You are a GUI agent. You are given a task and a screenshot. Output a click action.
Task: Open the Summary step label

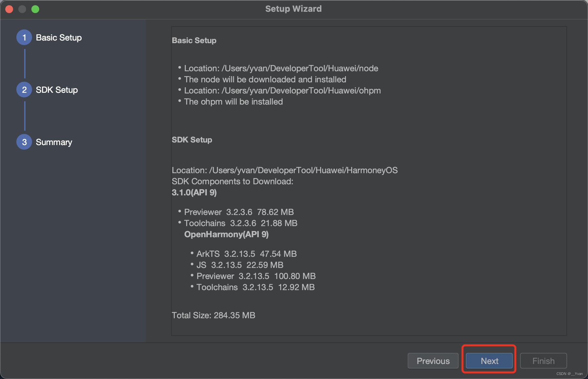click(54, 142)
